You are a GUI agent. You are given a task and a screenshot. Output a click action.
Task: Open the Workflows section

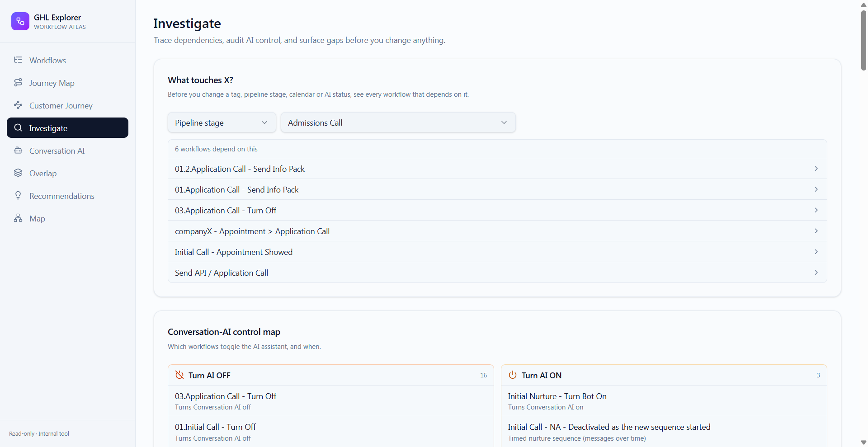(67, 60)
